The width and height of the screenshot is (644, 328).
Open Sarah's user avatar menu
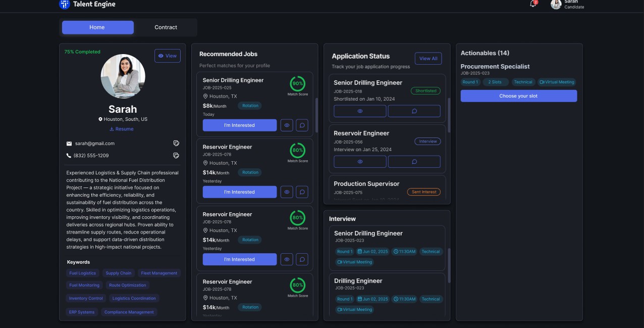tap(556, 4)
